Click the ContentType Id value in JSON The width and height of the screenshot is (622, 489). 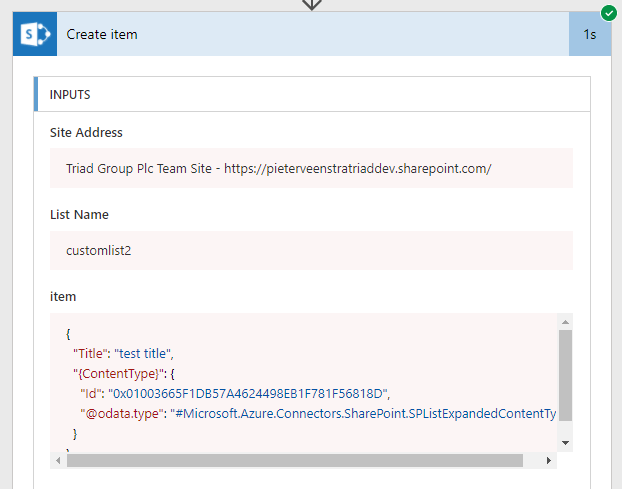pyautogui.click(x=248, y=393)
